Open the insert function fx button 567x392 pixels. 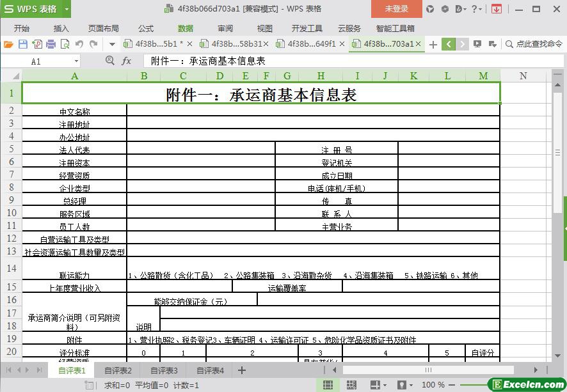(x=126, y=61)
